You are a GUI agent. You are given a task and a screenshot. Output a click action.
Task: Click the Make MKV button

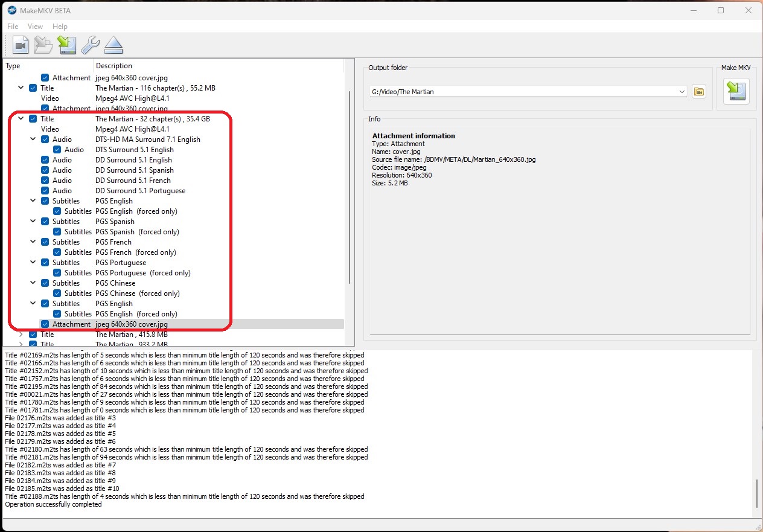coord(736,92)
